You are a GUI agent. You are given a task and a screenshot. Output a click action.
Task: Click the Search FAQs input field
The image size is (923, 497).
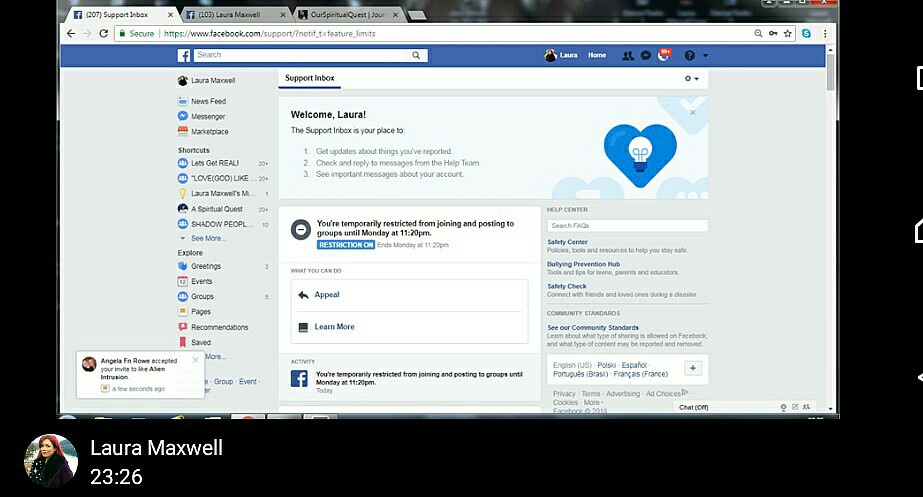[627, 226]
